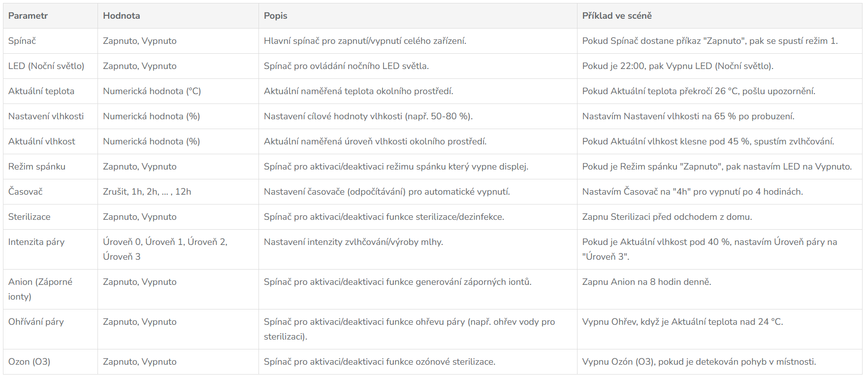Viewport: 868px width, 378px height.
Task: Click the Zapnu Anion na 8 hodin example
Action: click(x=646, y=282)
